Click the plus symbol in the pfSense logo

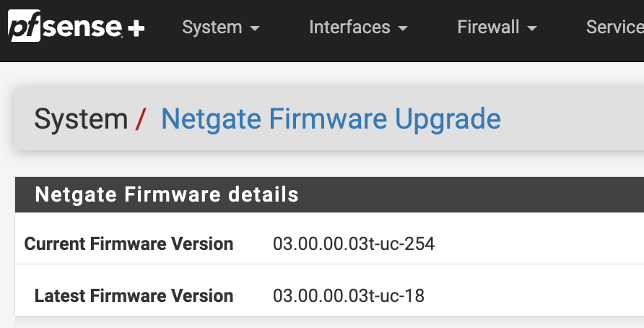click(135, 28)
